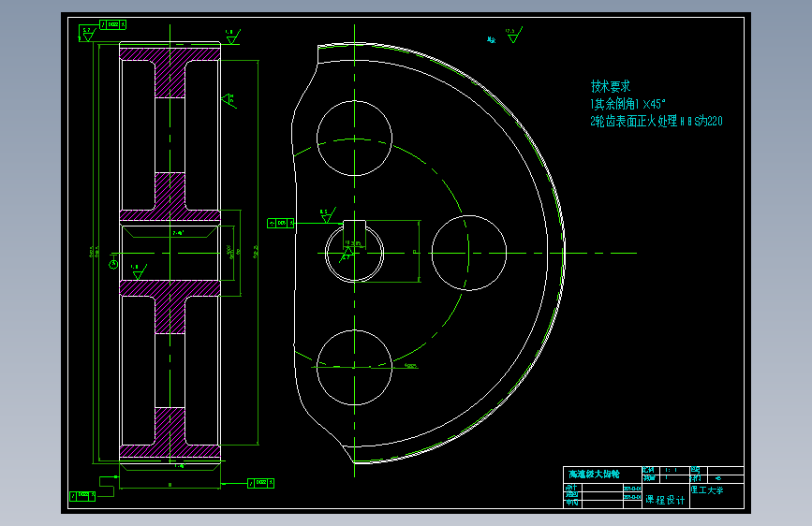The width and height of the screenshot is (812, 526).
Task: Click the roughness symbol inside the hub bore section
Action: [139, 271]
